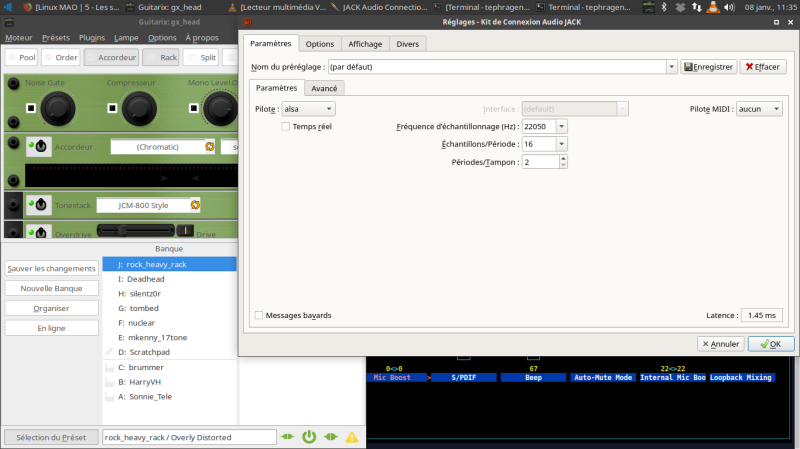Switch to the Avancé sub-tab

324,88
